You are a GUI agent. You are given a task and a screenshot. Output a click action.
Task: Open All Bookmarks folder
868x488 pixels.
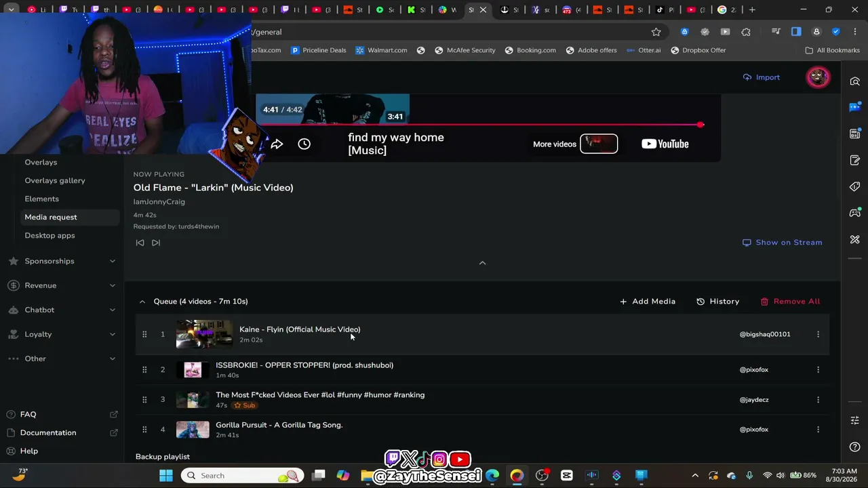[832, 50]
